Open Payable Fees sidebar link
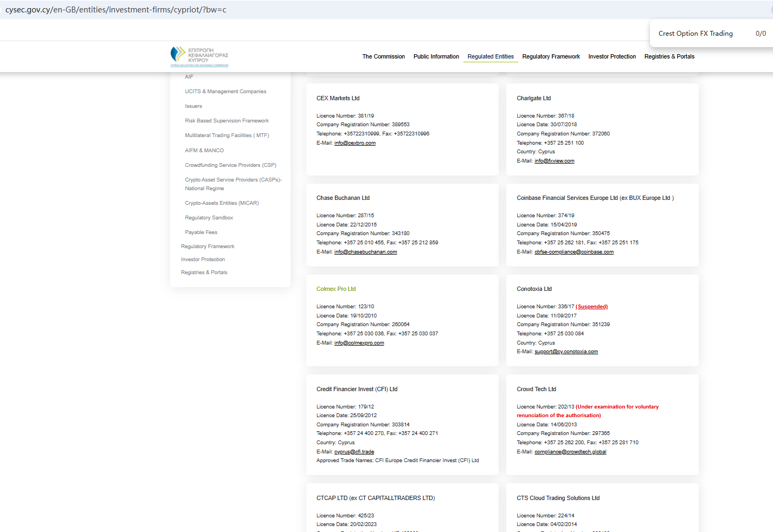This screenshot has width=773, height=532. pyautogui.click(x=201, y=232)
